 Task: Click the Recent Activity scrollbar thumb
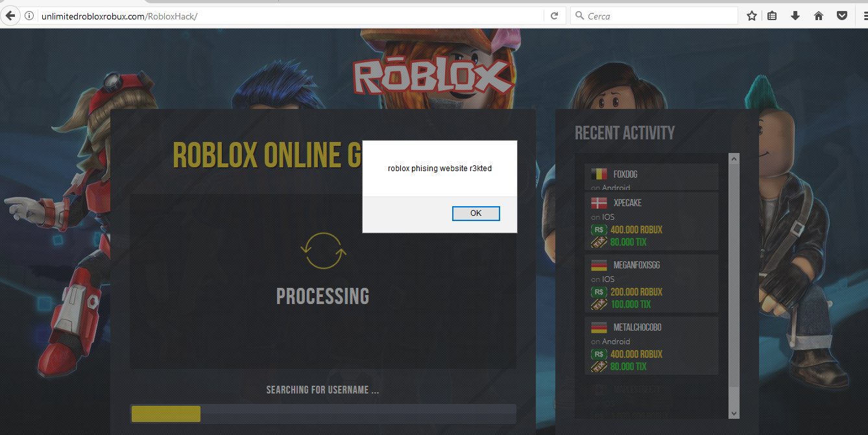tap(734, 276)
